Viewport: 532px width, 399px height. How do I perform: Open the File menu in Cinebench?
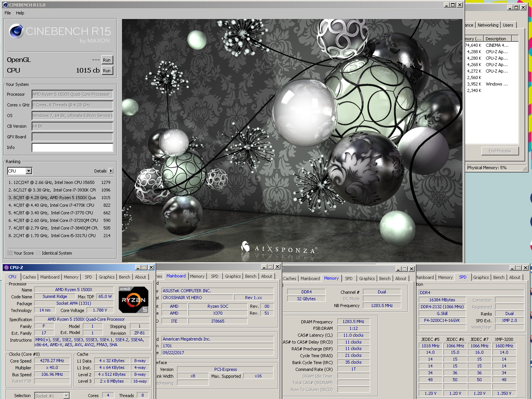tap(8, 13)
